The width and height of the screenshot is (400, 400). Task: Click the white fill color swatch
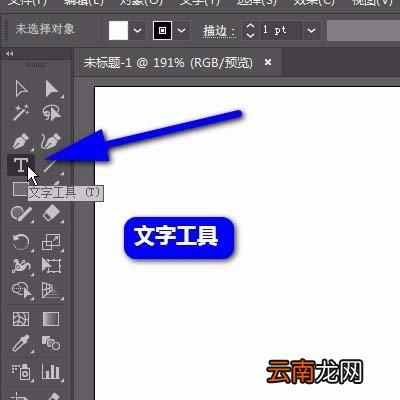click(x=118, y=30)
